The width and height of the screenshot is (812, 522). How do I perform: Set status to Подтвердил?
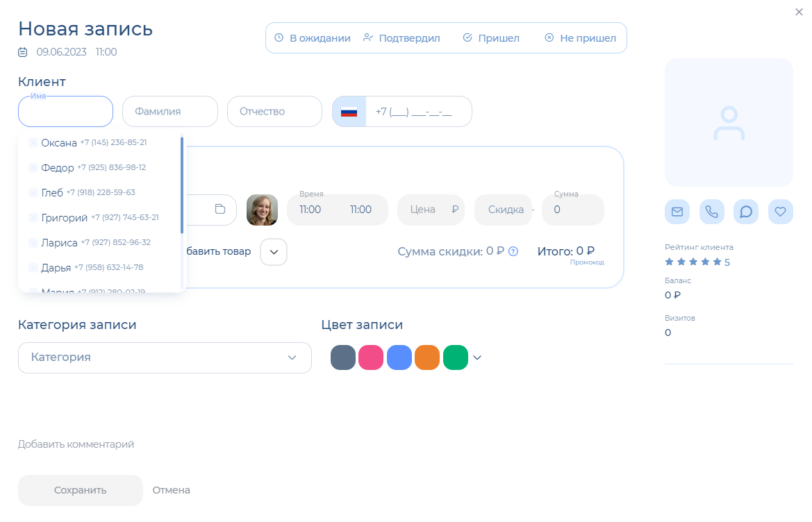(401, 38)
